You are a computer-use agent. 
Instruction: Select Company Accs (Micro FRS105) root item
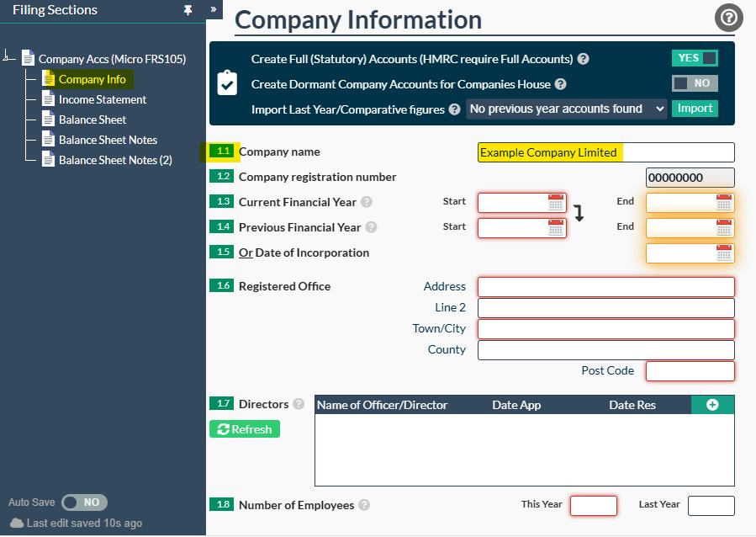112,59
